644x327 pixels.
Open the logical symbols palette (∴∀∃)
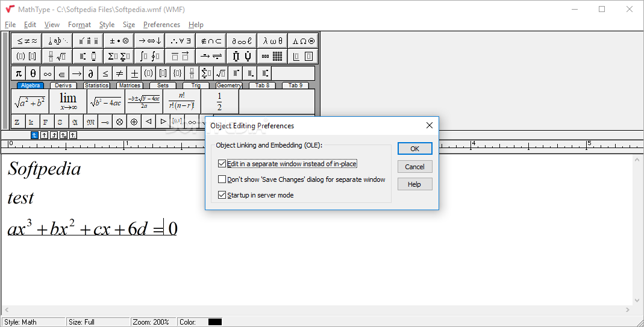pyautogui.click(x=180, y=41)
